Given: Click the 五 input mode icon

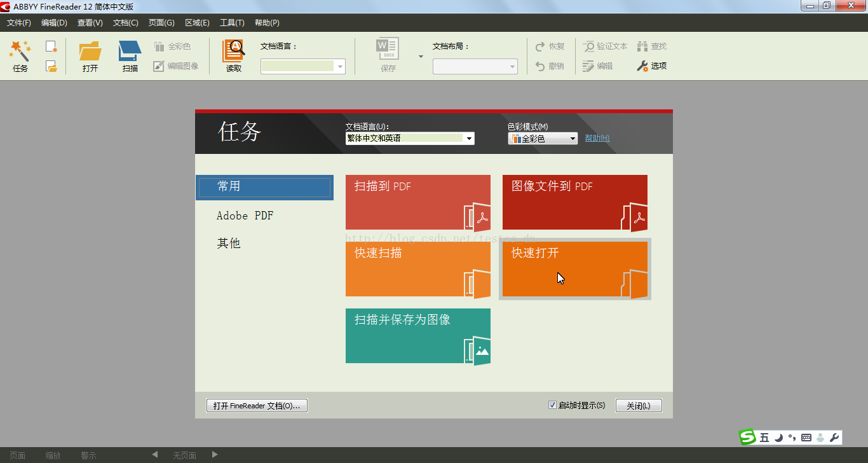Looking at the screenshot, I should [764, 438].
